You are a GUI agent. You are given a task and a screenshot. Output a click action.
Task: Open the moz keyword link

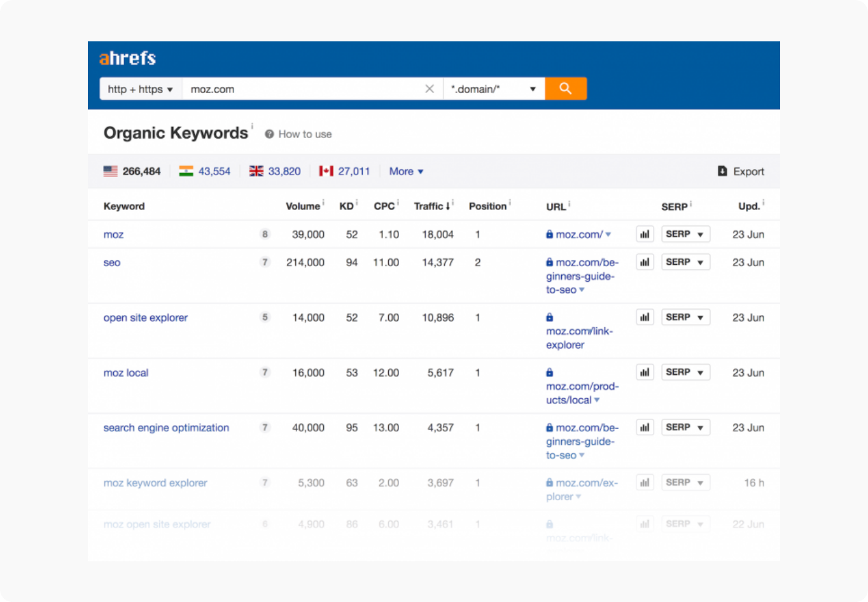pyautogui.click(x=113, y=235)
